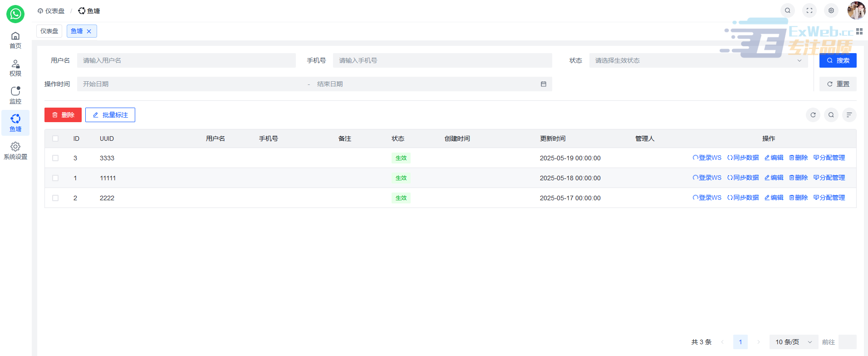Tick the checkbox for row with UUID 2222
The width and height of the screenshot is (868, 356).
click(x=55, y=198)
